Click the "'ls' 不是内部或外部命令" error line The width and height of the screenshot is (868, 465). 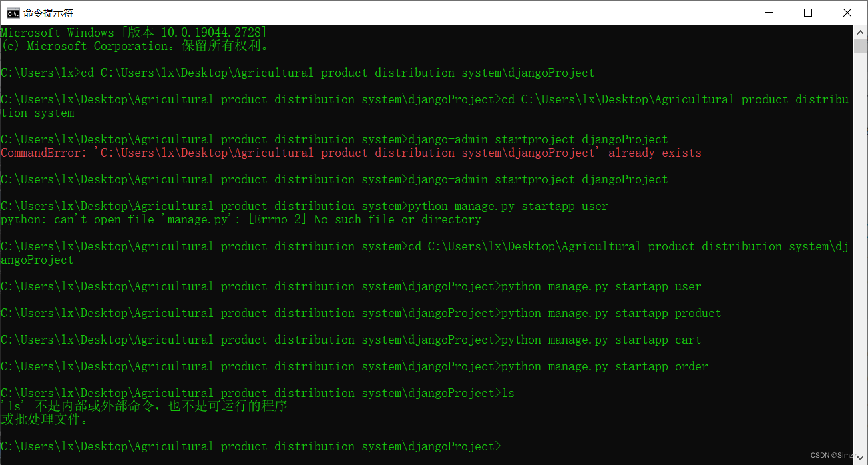(x=144, y=406)
